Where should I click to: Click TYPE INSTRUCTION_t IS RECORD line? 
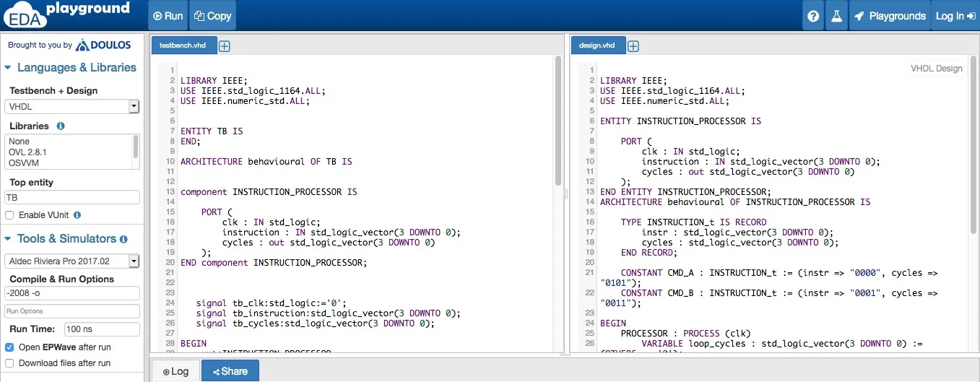coord(693,222)
